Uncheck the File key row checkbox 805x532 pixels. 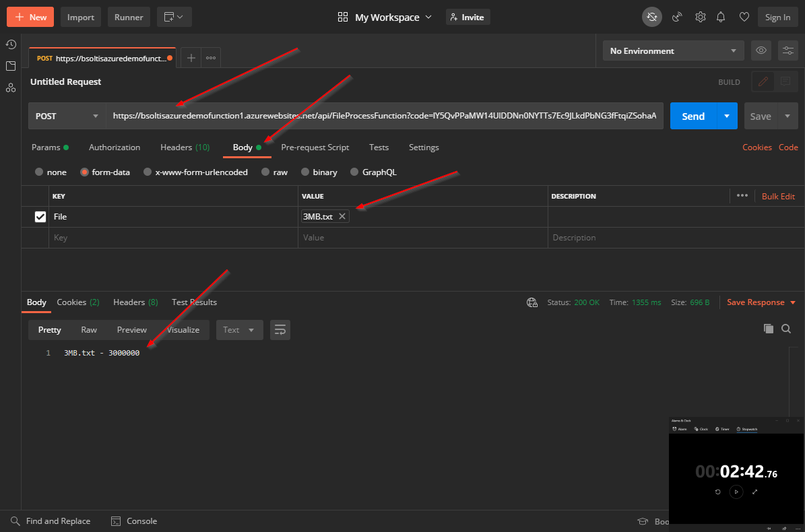click(x=40, y=217)
